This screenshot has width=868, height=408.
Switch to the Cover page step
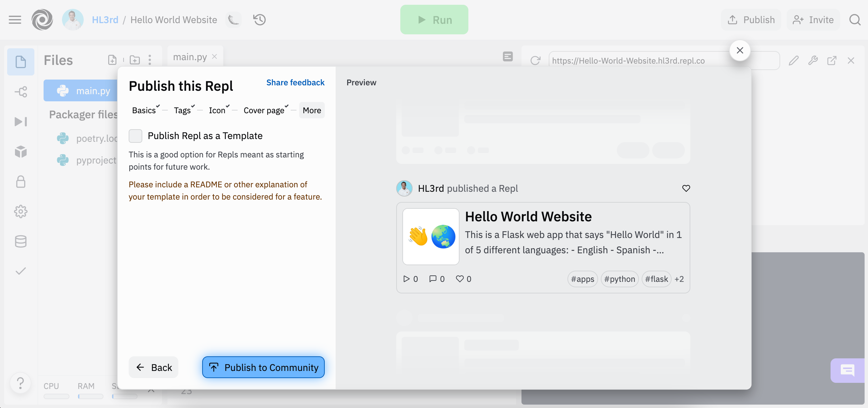(264, 111)
